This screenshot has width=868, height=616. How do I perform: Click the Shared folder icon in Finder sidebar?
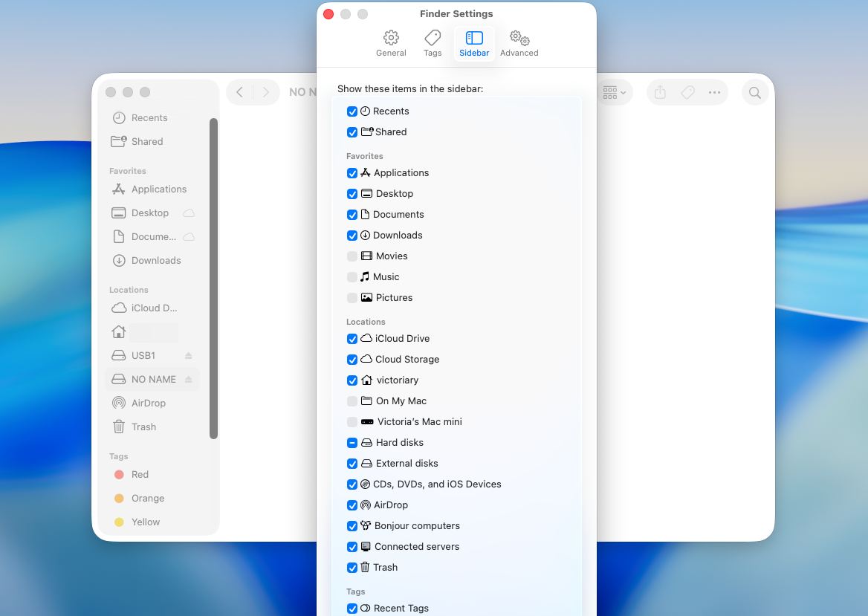point(118,141)
